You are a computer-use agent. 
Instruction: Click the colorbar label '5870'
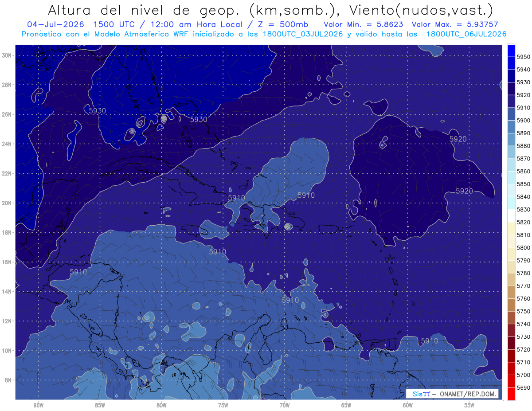pyautogui.click(x=524, y=159)
